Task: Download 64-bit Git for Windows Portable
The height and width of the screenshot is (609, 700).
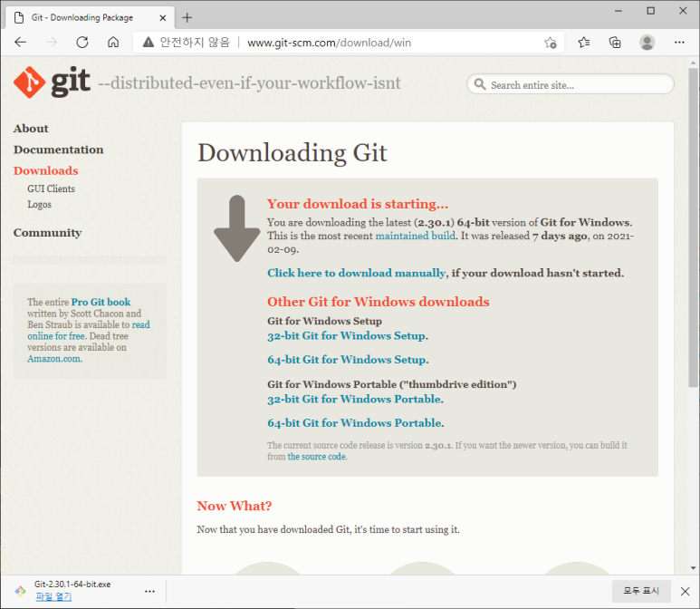Action: pos(354,422)
